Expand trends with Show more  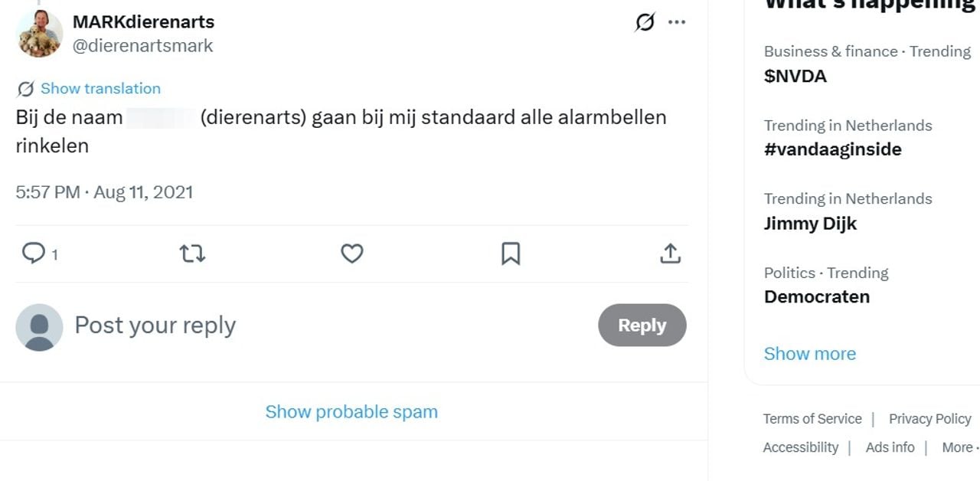tap(809, 353)
